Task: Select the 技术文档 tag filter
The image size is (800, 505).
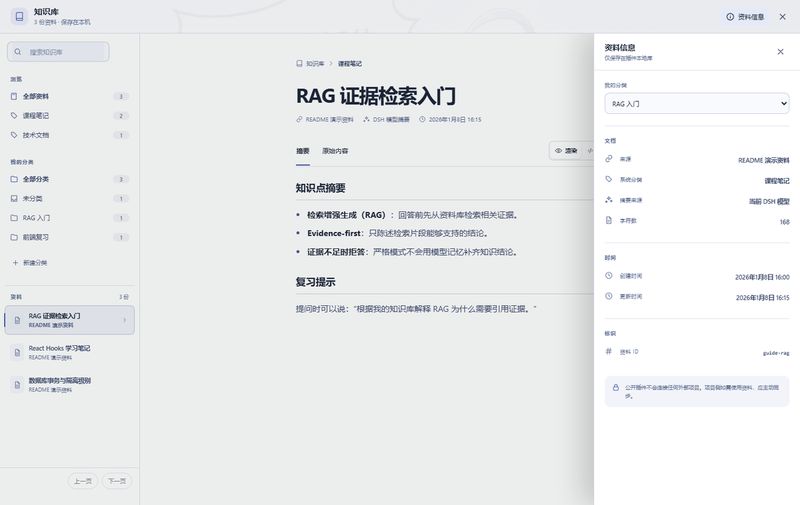Action: 69,135
